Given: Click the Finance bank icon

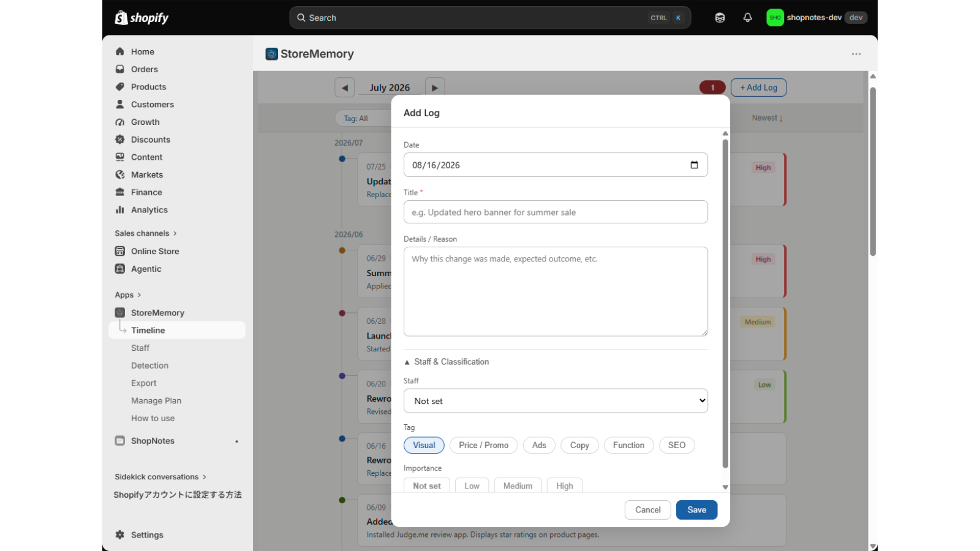Looking at the screenshot, I should tap(120, 192).
